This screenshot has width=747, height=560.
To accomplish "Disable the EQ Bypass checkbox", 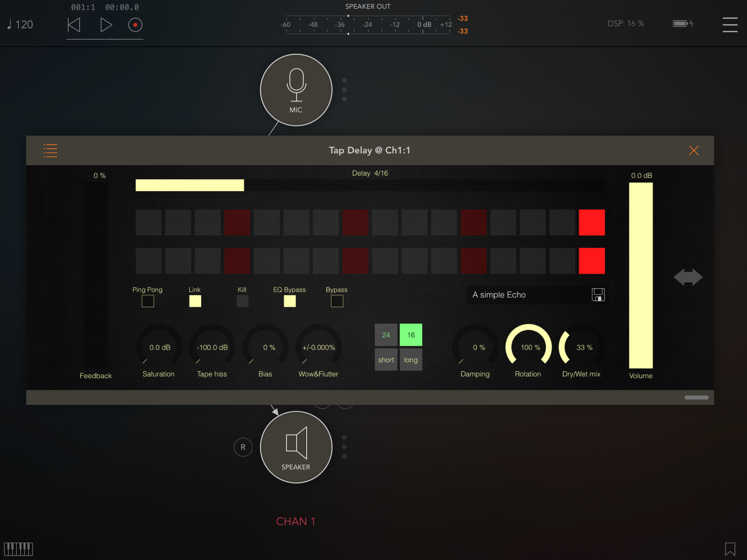I will pyautogui.click(x=289, y=301).
